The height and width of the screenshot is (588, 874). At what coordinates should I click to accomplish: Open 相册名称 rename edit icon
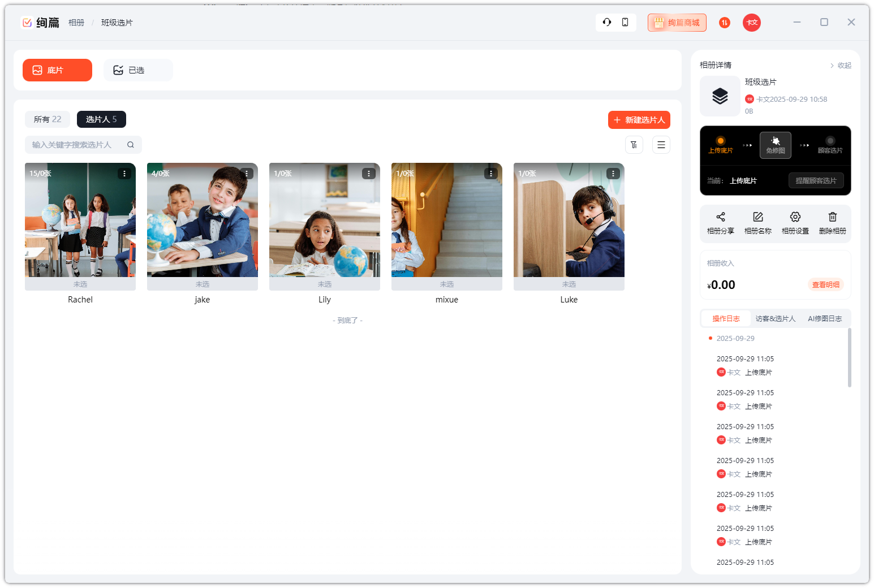point(757,217)
